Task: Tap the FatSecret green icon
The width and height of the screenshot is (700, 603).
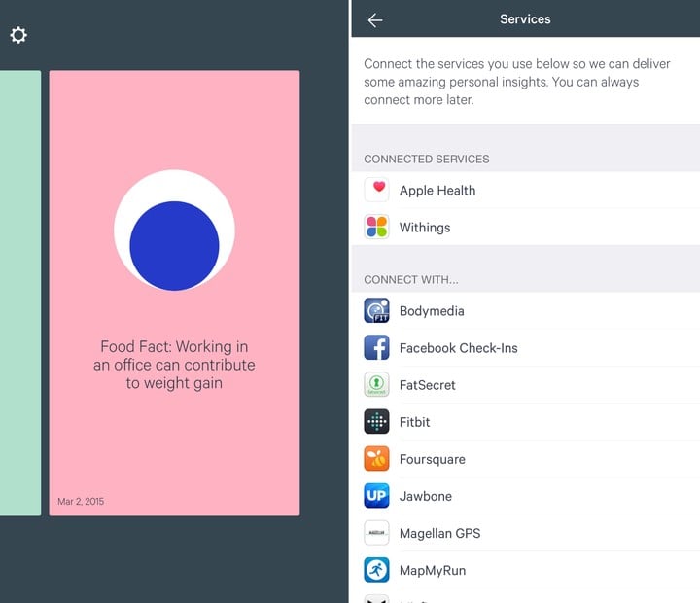Action: pos(376,385)
